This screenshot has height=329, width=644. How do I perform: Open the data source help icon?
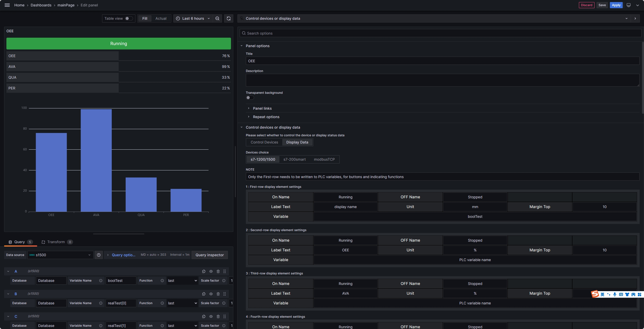coord(99,255)
